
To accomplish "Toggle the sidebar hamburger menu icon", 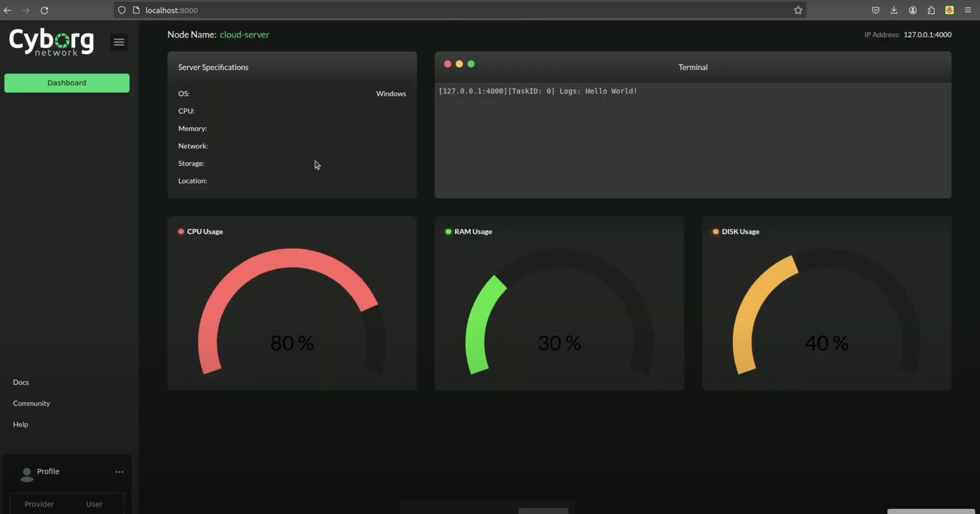I will 119,42.
